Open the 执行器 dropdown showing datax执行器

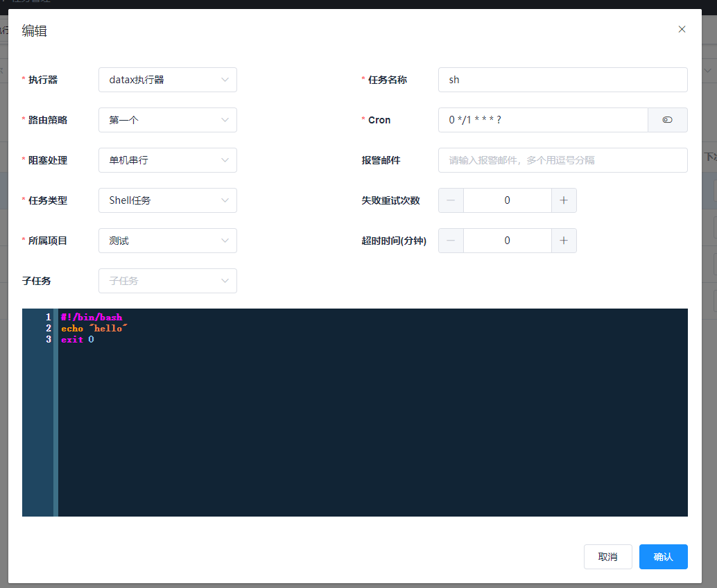[x=167, y=79]
